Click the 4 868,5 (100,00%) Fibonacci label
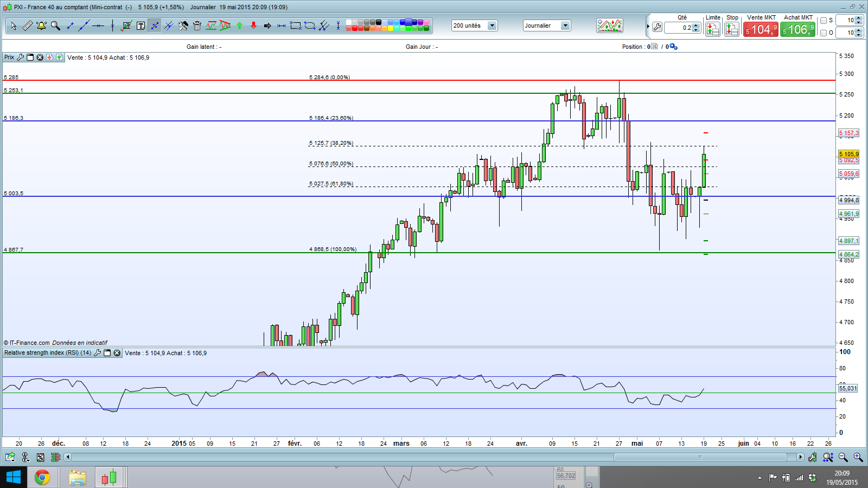 pyautogui.click(x=333, y=249)
